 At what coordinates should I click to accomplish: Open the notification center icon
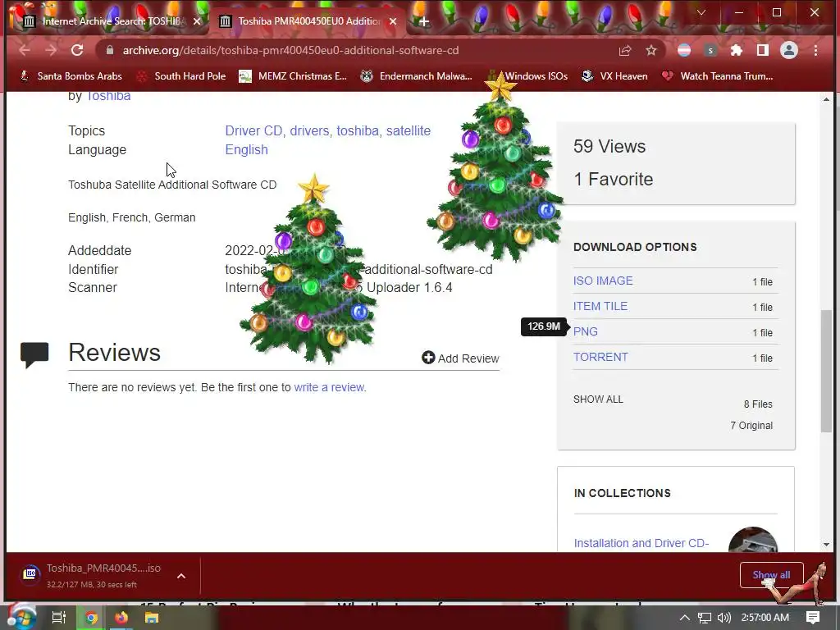(x=813, y=618)
